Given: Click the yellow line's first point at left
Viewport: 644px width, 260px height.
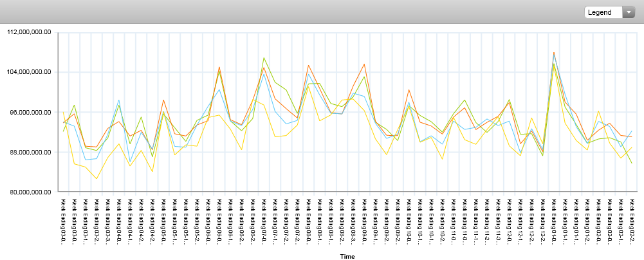Looking at the screenshot, I should tap(63, 111).
